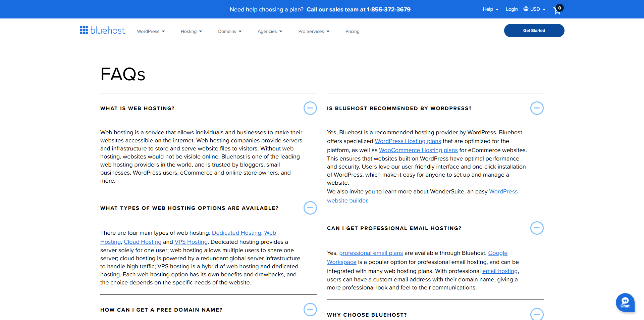Collapse "Why choose Bluehost?" section

point(537,314)
